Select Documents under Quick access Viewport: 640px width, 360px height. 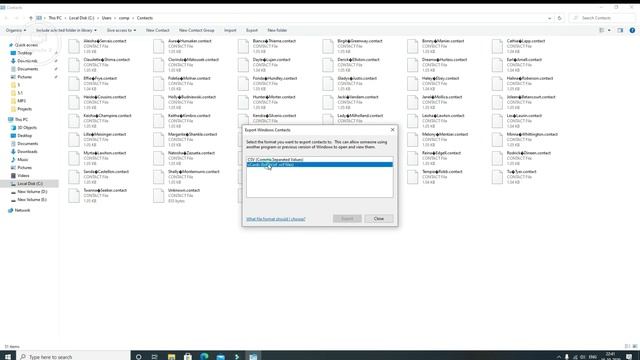pos(27,69)
